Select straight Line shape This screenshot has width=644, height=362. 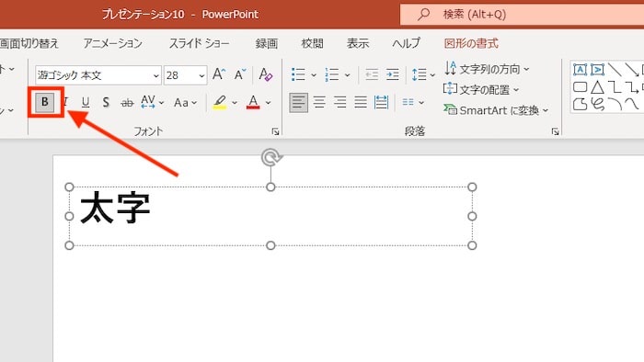point(615,70)
